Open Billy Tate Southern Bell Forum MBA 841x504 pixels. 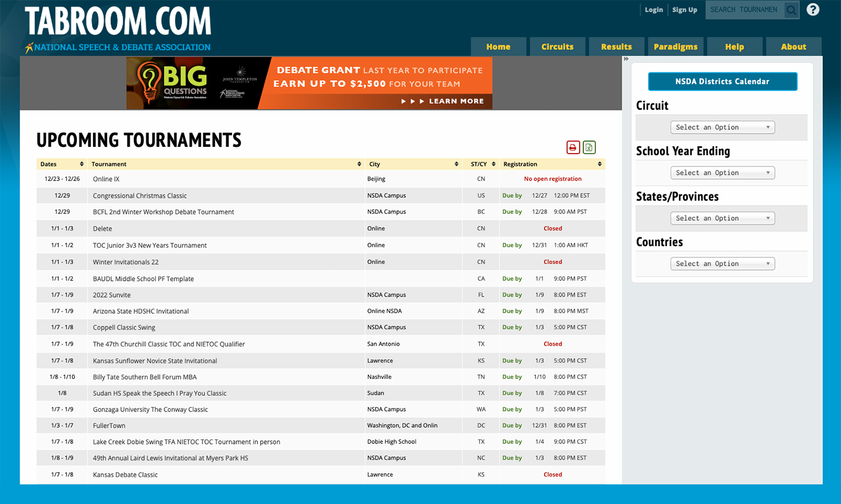[x=145, y=377]
